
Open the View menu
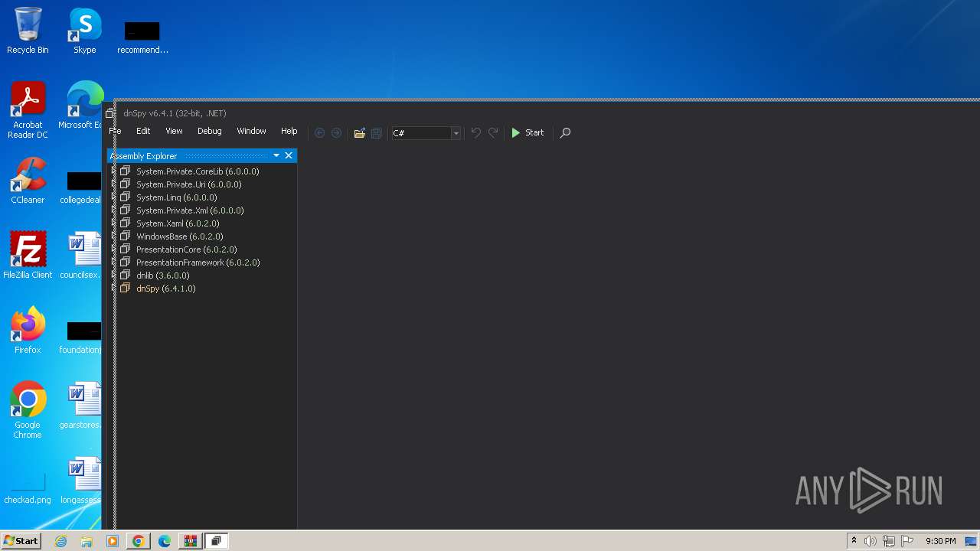pyautogui.click(x=174, y=131)
